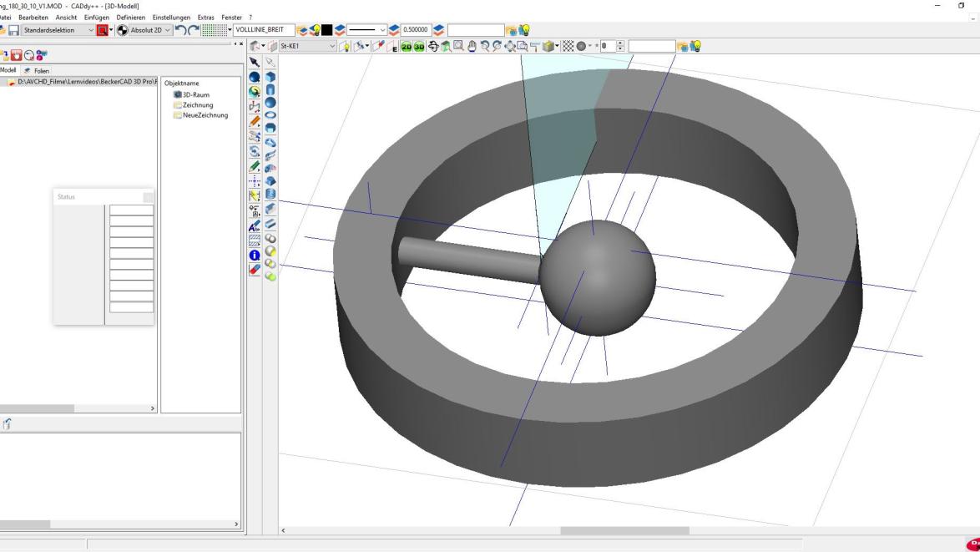Select the pan hand tool
Image resolution: width=980 pixels, height=552 pixels.
click(472, 46)
